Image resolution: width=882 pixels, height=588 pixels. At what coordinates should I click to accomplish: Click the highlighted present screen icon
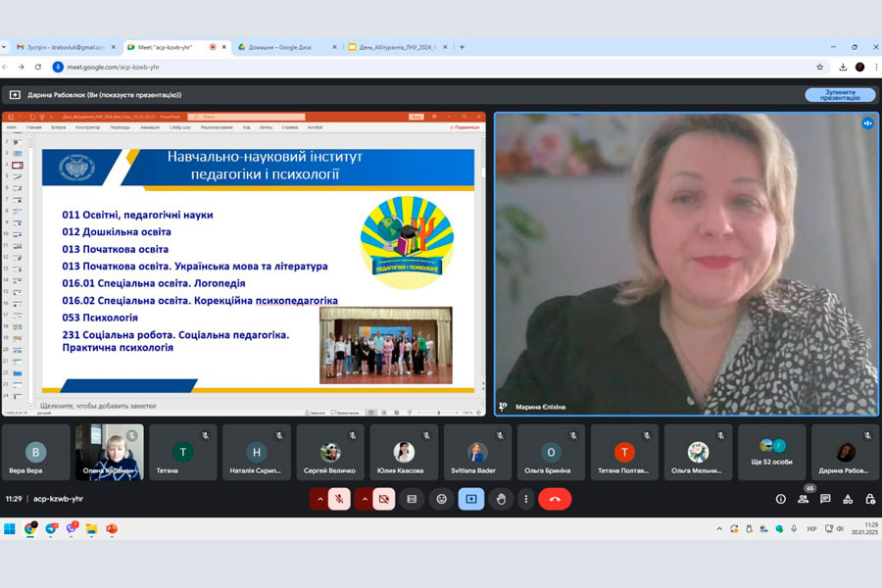(471, 499)
